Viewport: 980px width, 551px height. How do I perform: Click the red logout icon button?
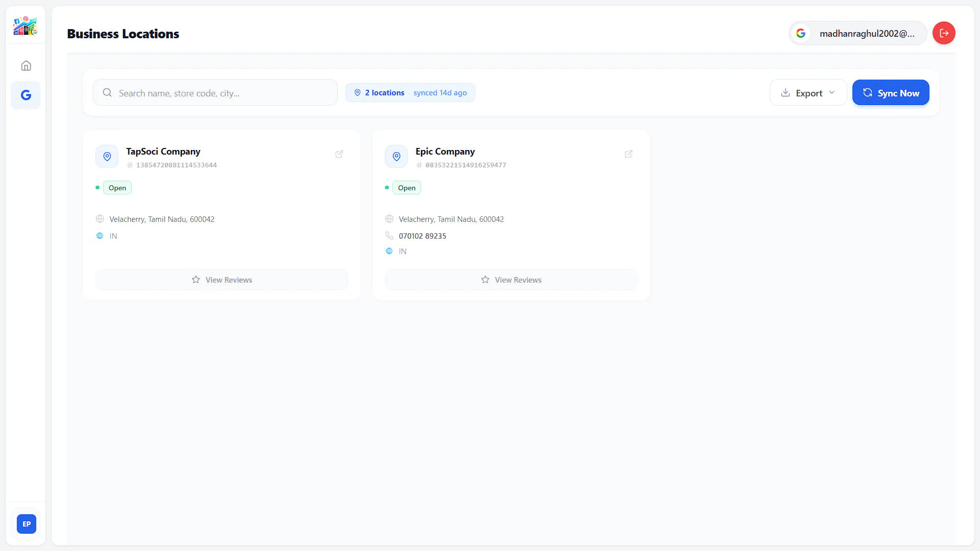point(944,33)
